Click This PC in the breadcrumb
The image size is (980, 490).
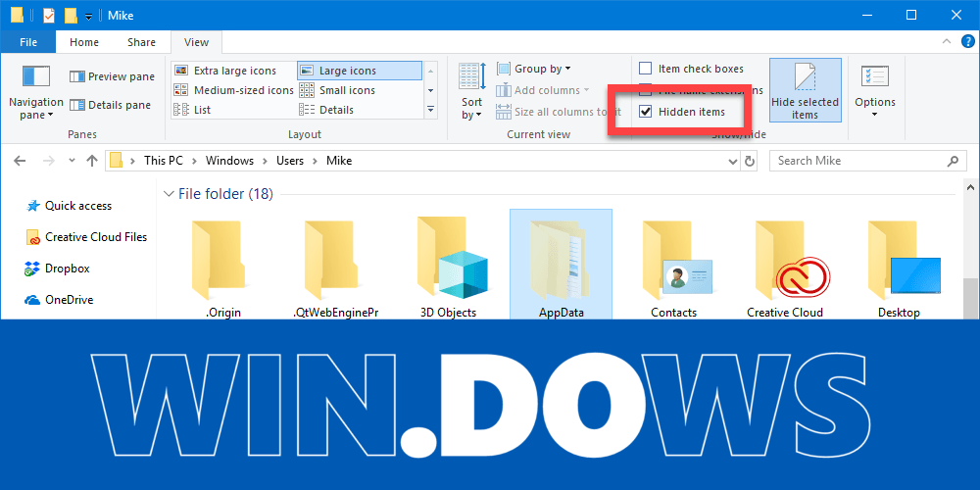[x=164, y=161]
